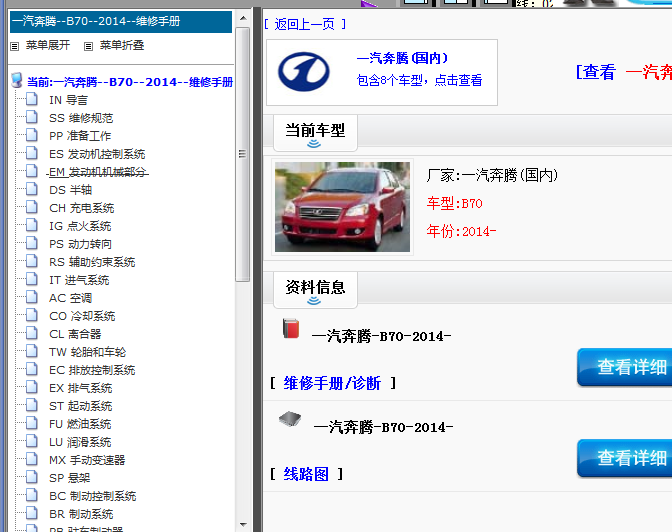Click the 返回上一页 back link
Image resolution: width=672 pixels, height=532 pixels.
pos(305,24)
